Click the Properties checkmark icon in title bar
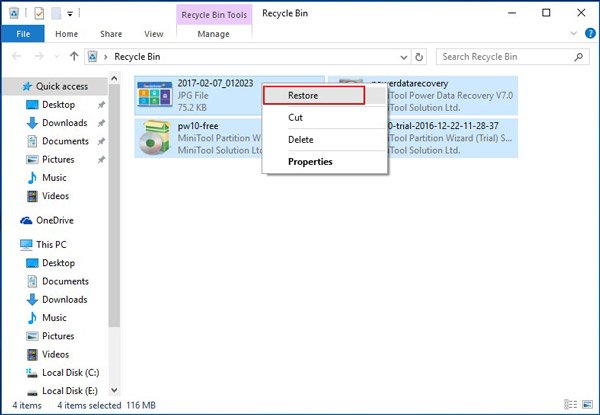This screenshot has height=415, width=600. coord(39,13)
